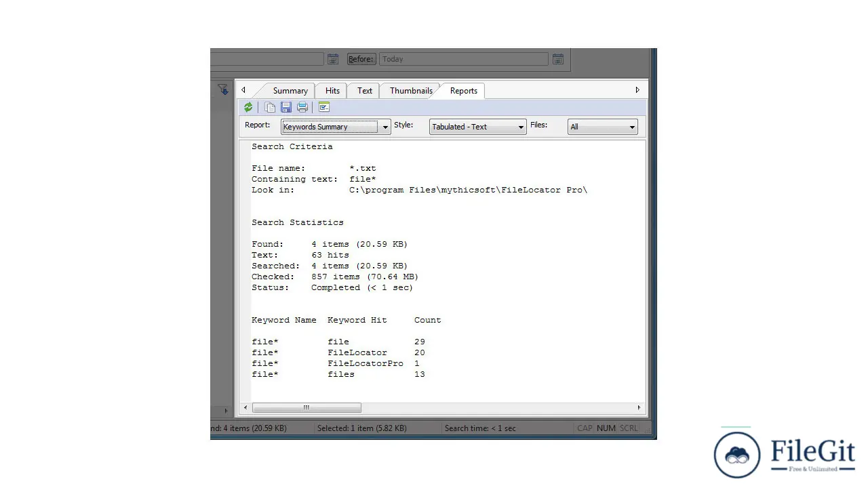Save the report using the floppy disk icon
Image resolution: width=868 pixels, height=488 pixels.
(x=286, y=107)
